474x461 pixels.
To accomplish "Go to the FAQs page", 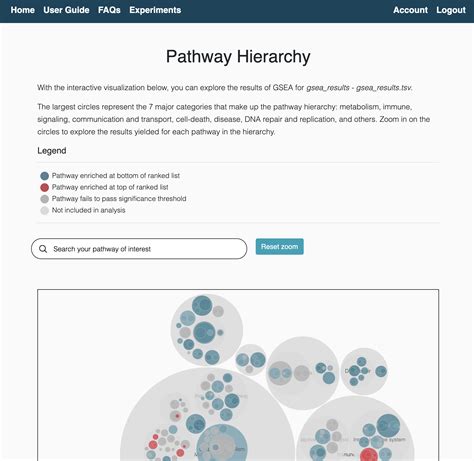I will click(109, 10).
